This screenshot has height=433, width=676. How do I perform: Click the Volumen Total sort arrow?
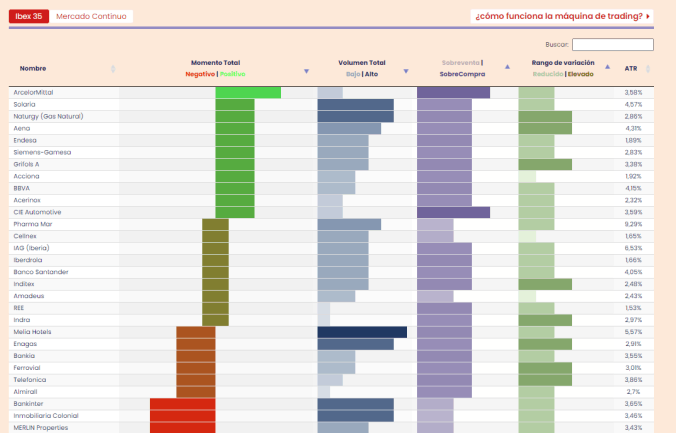tap(406, 71)
